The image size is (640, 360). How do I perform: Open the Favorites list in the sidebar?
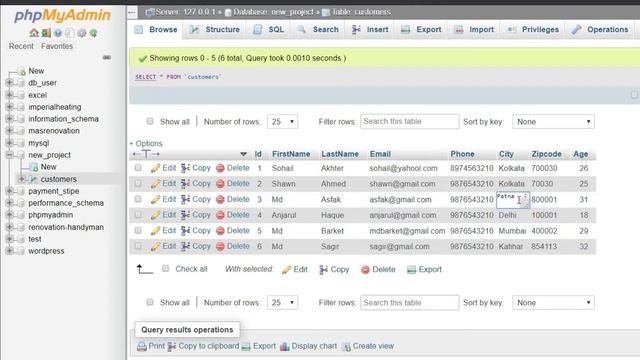click(57, 47)
